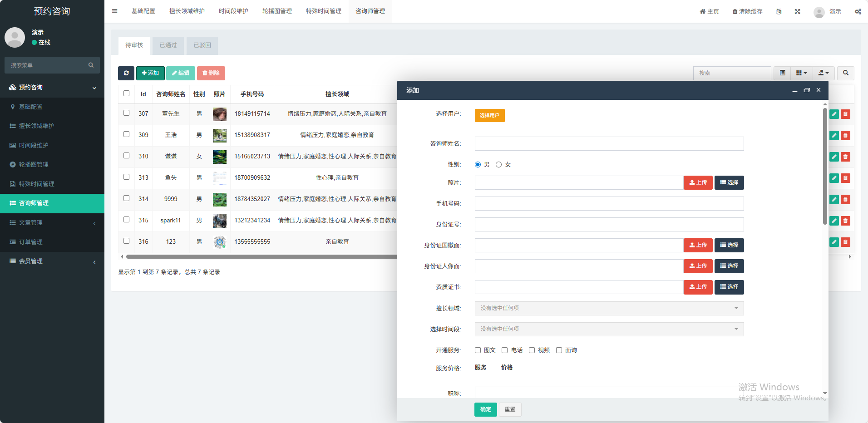868x423 pixels.
Task: Click the 咨询师姓名 input field
Action: [x=609, y=144]
